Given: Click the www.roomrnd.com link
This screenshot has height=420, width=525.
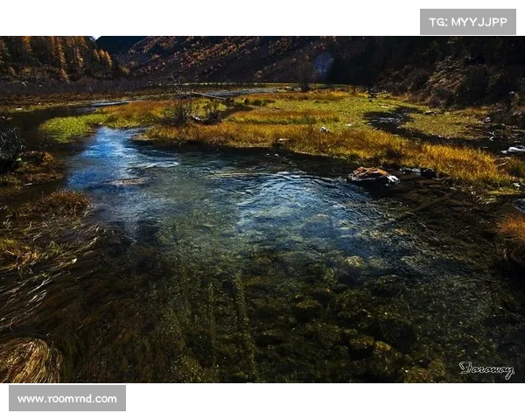Looking at the screenshot, I should point(66,399).
